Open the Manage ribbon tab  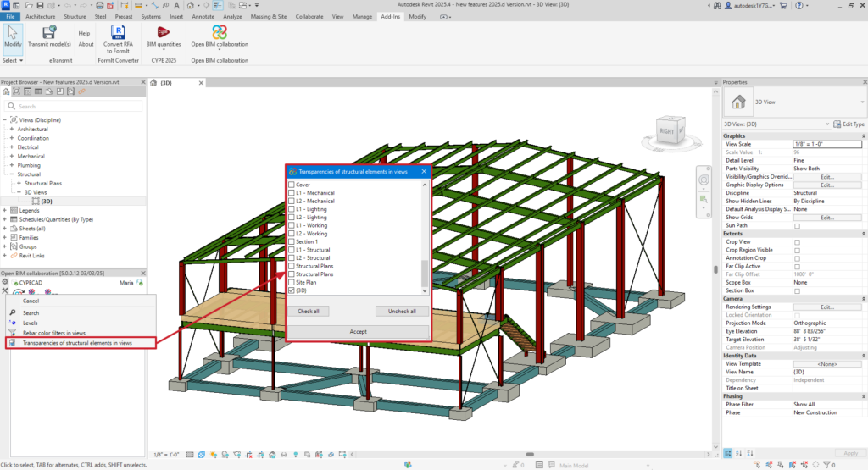362,17
